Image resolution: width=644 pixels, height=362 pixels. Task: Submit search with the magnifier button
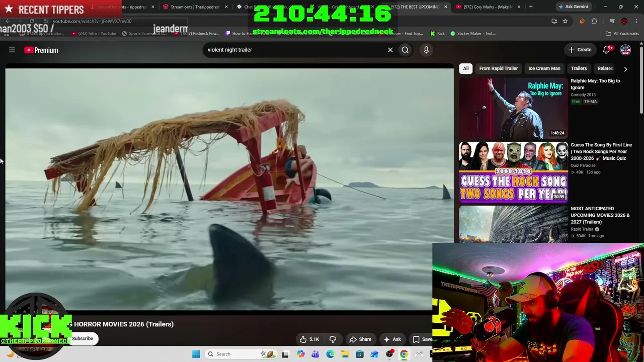(x=405, y=50)
